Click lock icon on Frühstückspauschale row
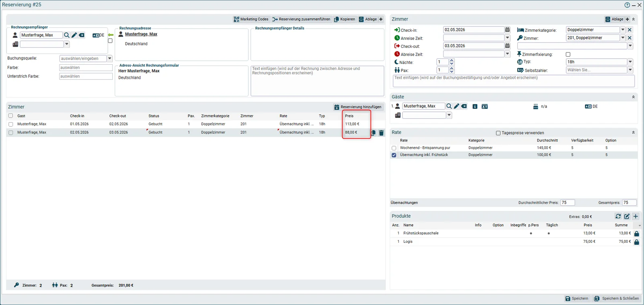The width and height of the screenshot is (644, 305). (636, 233)
